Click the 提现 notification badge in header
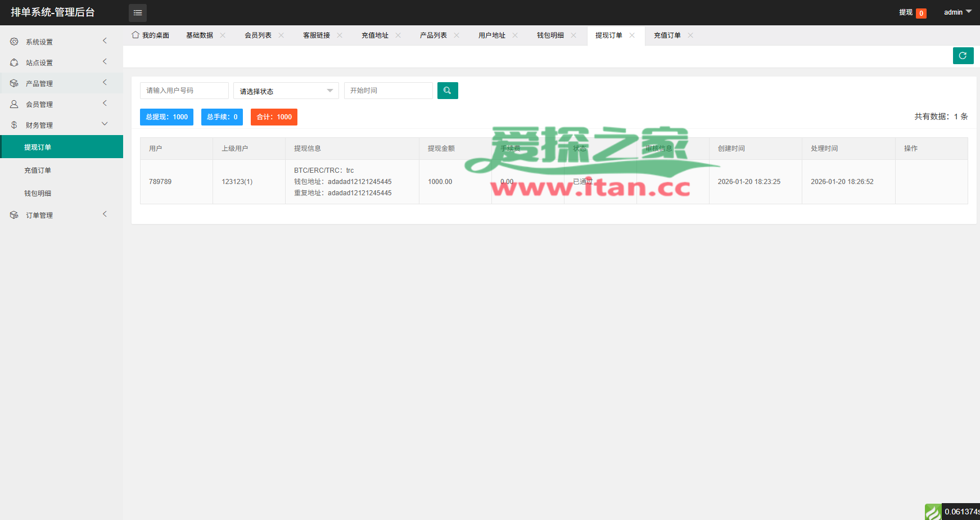The width and height of the screenshot is (980, 520). [920, 13]
